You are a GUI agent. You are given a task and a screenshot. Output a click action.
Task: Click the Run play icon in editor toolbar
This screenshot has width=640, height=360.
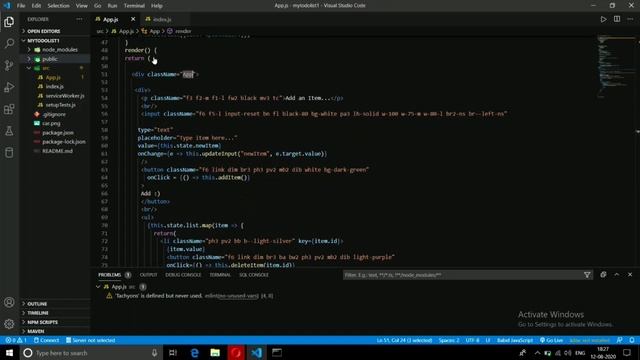click(x=603, y=19)
